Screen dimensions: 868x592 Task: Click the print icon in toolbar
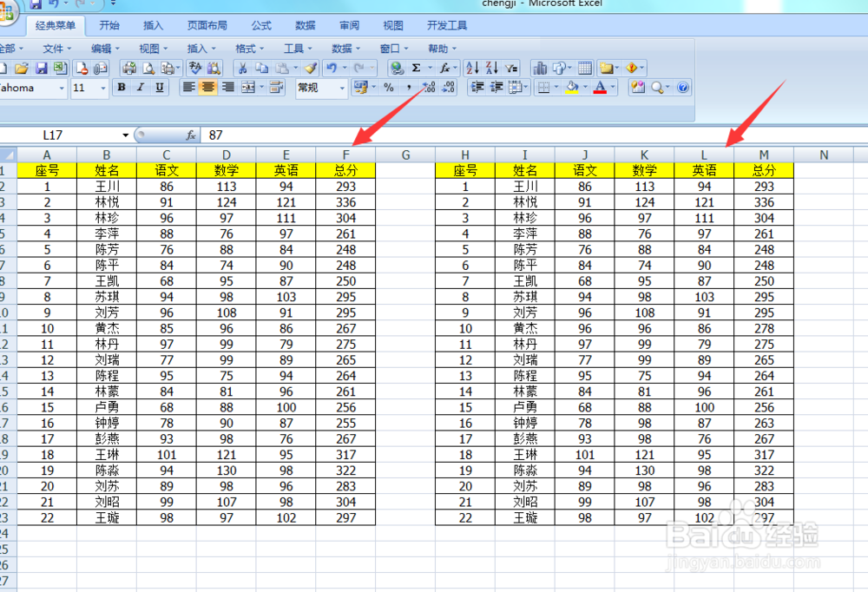coord(129,68)
